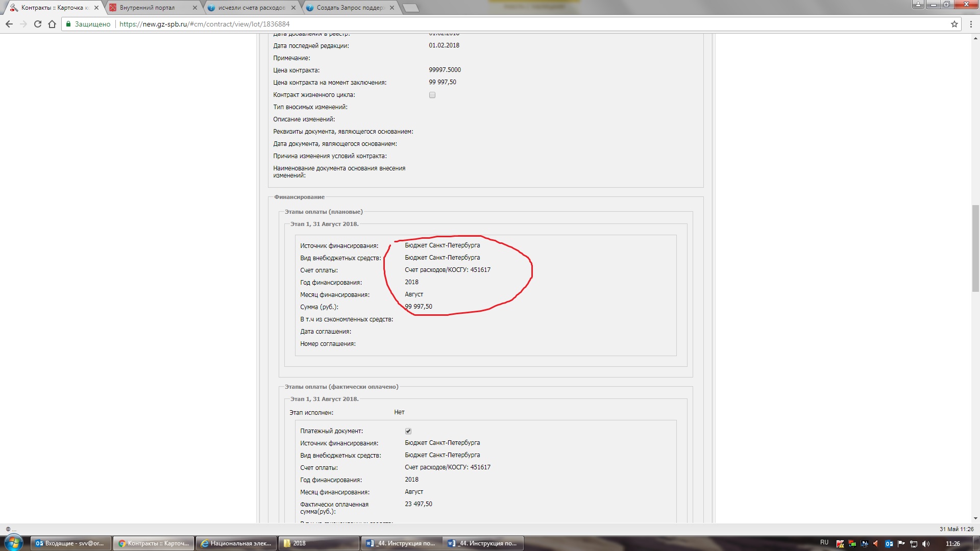Open the Windows Start menu

point(14,543)
